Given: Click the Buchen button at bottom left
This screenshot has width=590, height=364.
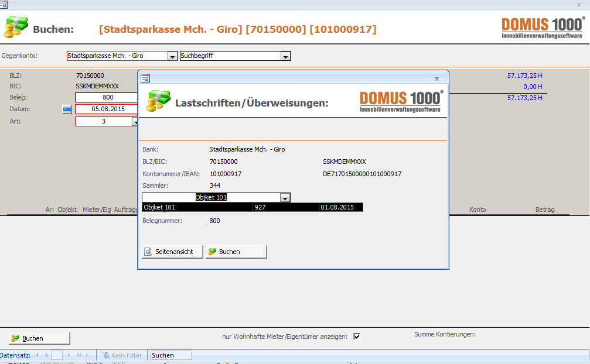Looking at the screenshot, I should pos(39,338).
